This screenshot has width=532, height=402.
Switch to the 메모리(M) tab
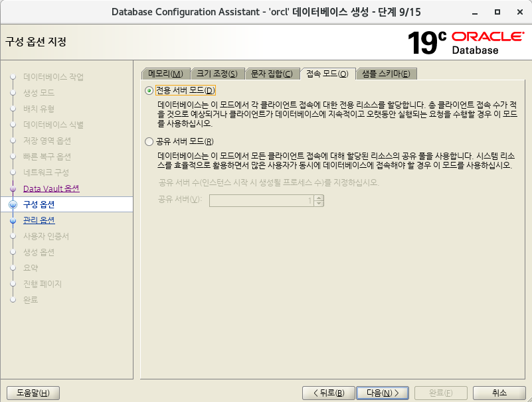[165, 74]
